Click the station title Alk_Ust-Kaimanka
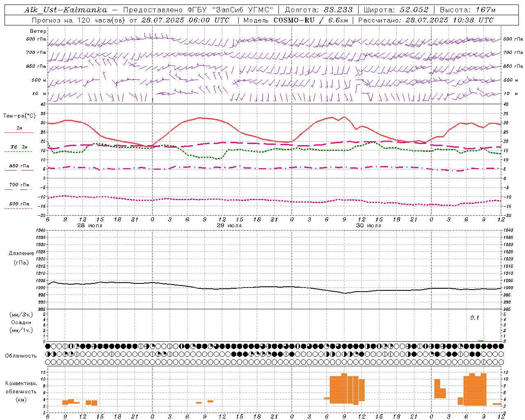The image size is (525, 420). tap(66, 10)
